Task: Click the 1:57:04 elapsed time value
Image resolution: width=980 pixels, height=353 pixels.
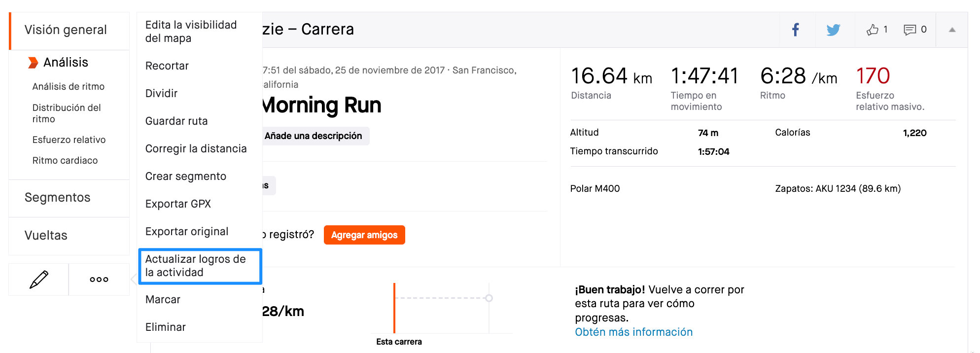Action: (714, 152)
